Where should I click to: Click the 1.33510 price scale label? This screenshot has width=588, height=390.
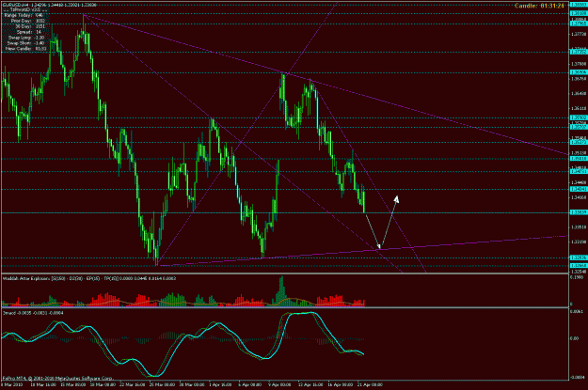point(579,226)
